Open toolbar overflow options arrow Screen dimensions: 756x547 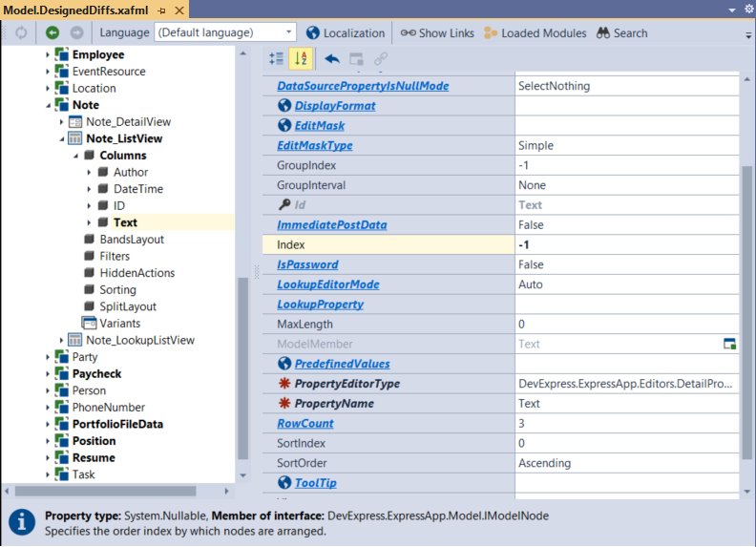(x=748, y=35)
